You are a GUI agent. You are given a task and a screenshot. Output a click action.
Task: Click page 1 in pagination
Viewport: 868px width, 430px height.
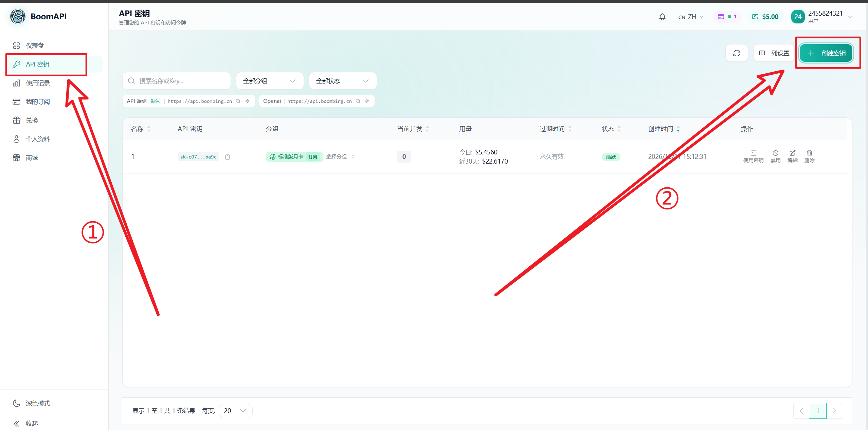tap(818, 411)
